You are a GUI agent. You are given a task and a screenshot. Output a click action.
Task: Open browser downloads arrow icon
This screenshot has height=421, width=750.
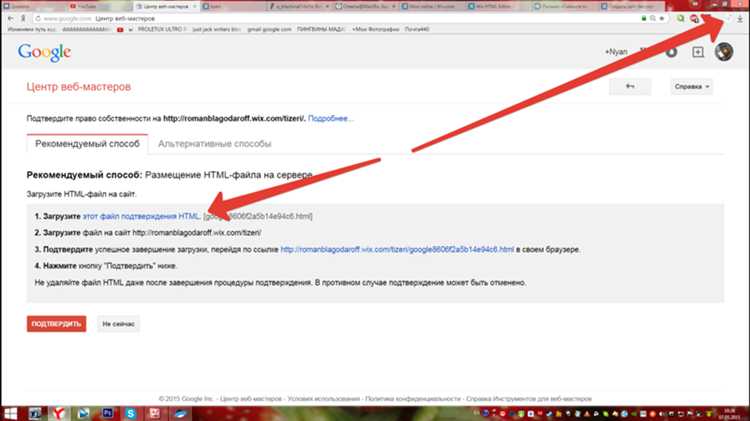[x=739, y=18]
